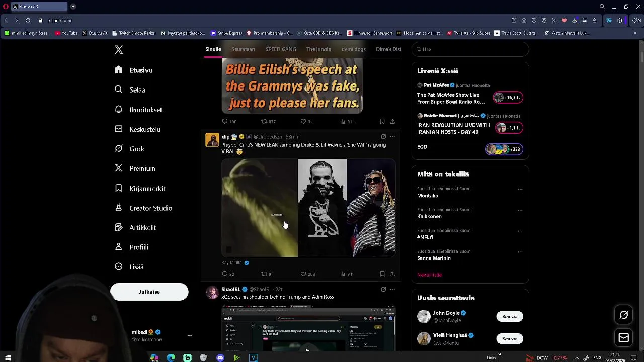644x362 pixels.
Task: Switch to demi dogs tab
Action: pos(354,49)
